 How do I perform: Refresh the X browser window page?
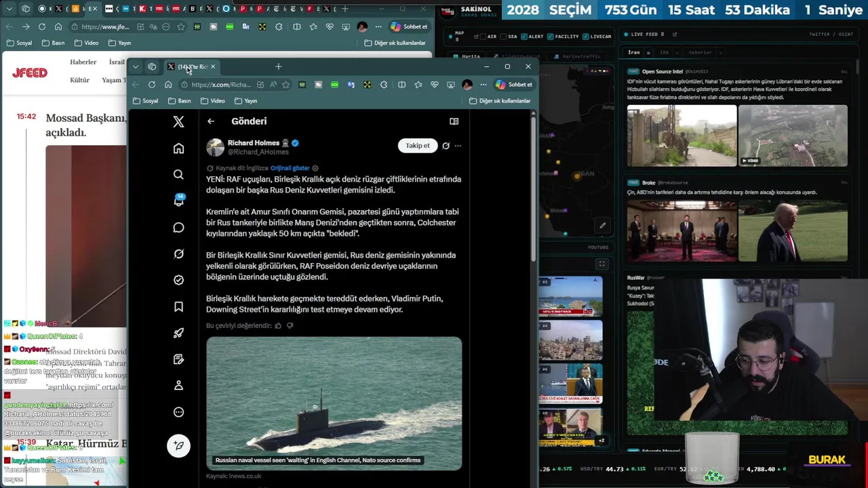coord(152,85)
